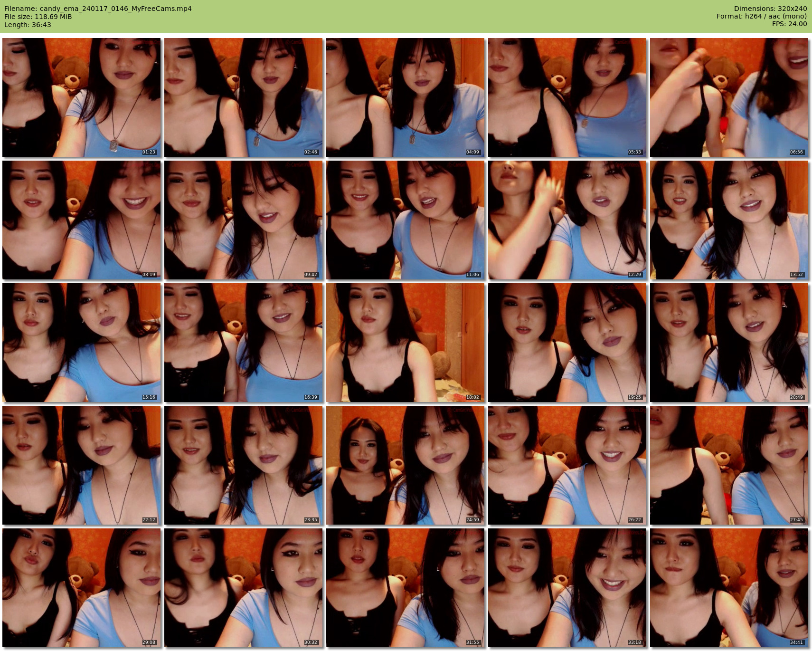Choose the 06:56 video frame
The height and width of the screenshot is (651, 812).
(729, 97)
